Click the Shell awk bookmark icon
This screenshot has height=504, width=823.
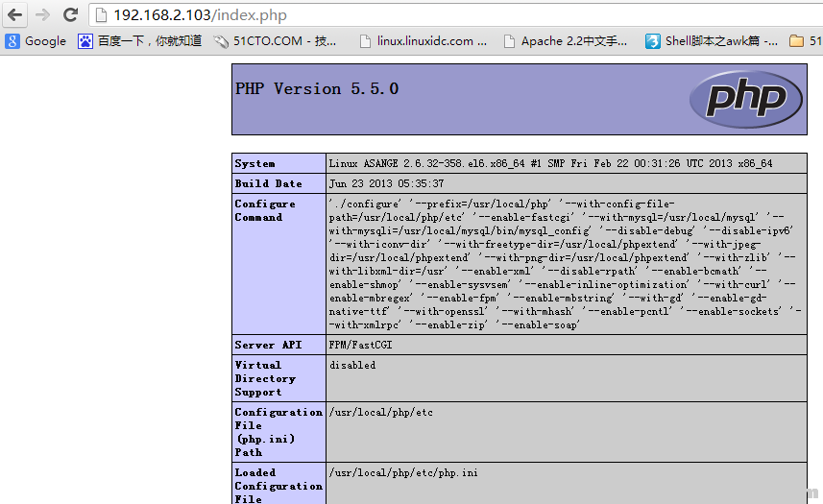pos(652,41)
